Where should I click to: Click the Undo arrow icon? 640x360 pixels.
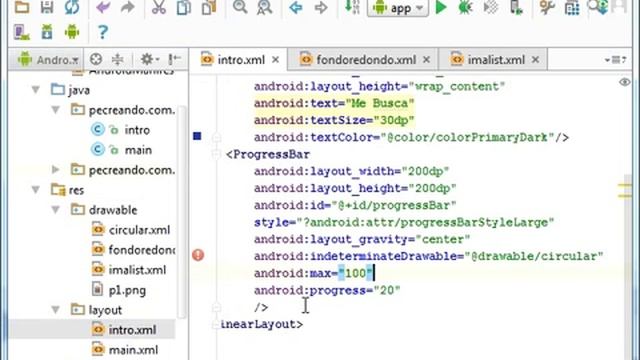(103, 7)
